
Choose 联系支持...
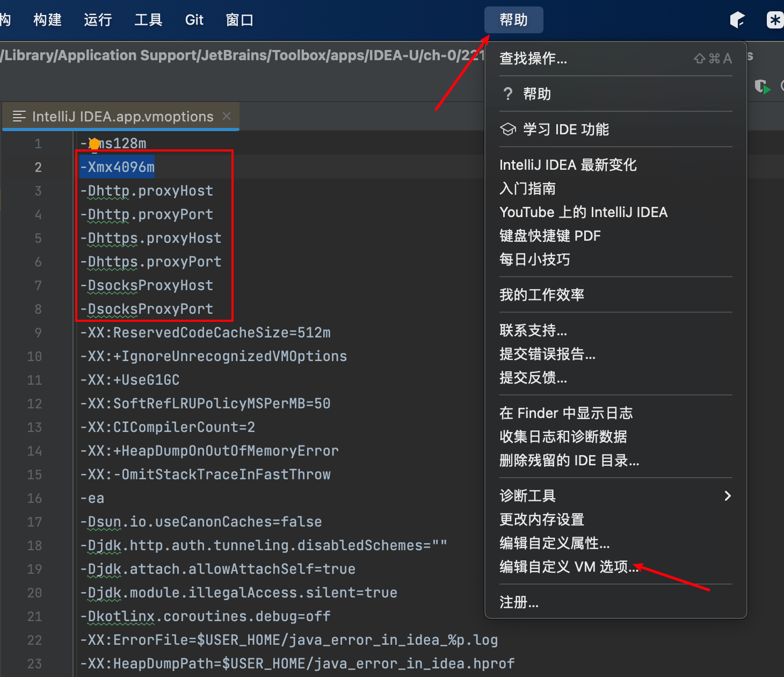tap(616, 330)
